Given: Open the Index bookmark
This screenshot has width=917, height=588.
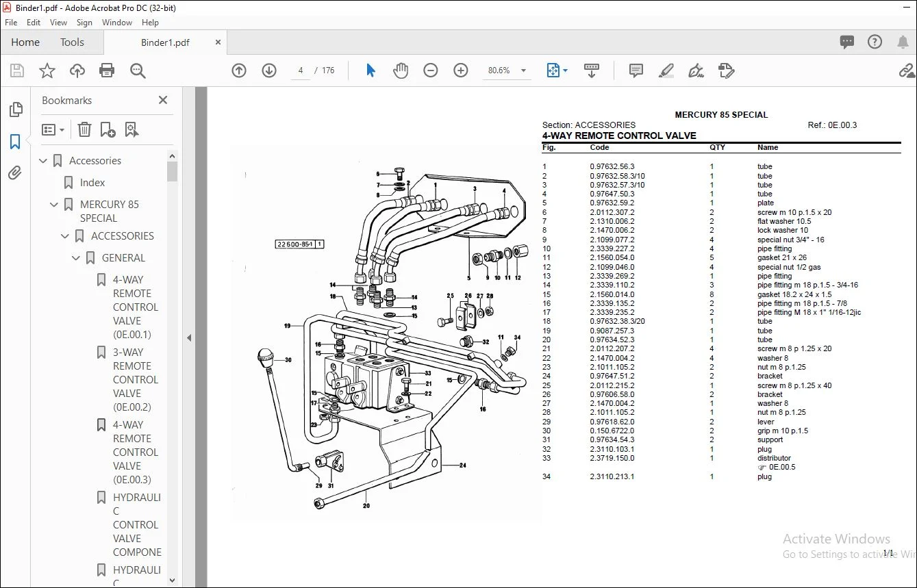Looking at the screenshot, I should coord(92,183).
